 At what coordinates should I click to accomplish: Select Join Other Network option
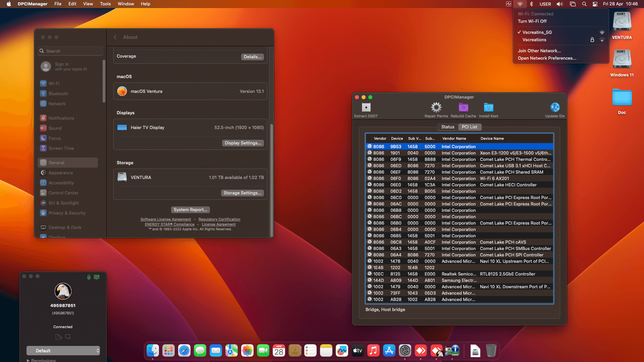click(561, 51)
